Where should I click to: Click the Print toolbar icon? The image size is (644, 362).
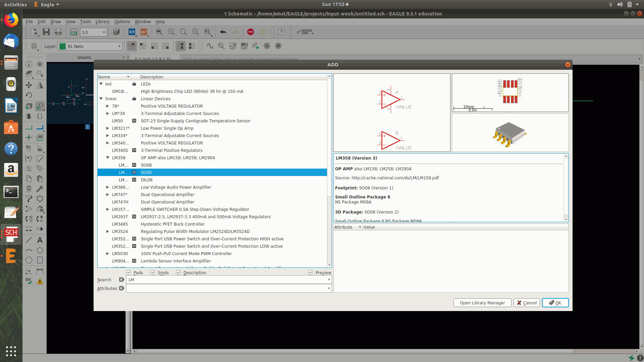tap(58, 32)
